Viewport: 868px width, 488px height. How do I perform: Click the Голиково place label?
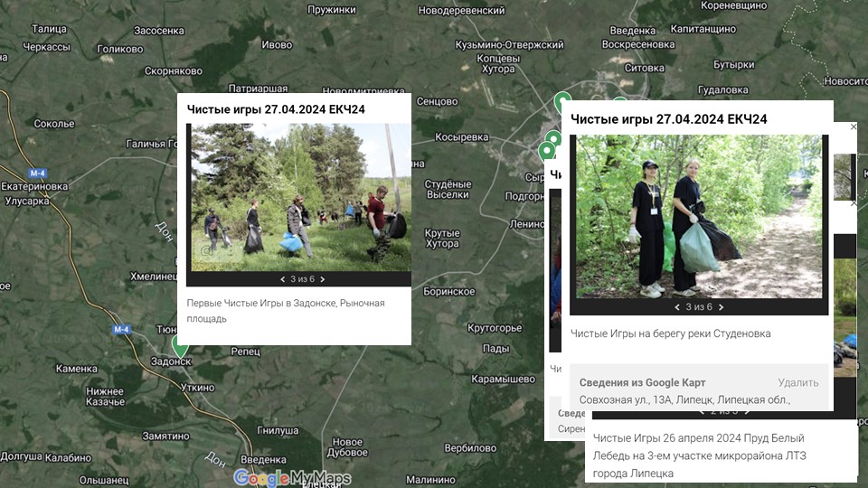(120, 49)
